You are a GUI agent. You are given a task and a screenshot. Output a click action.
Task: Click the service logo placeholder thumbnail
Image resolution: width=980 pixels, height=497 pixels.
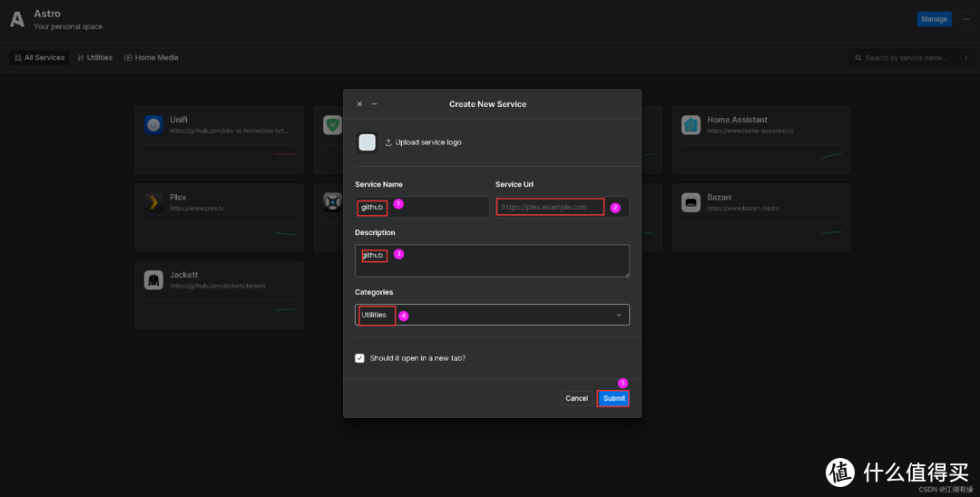367,142
